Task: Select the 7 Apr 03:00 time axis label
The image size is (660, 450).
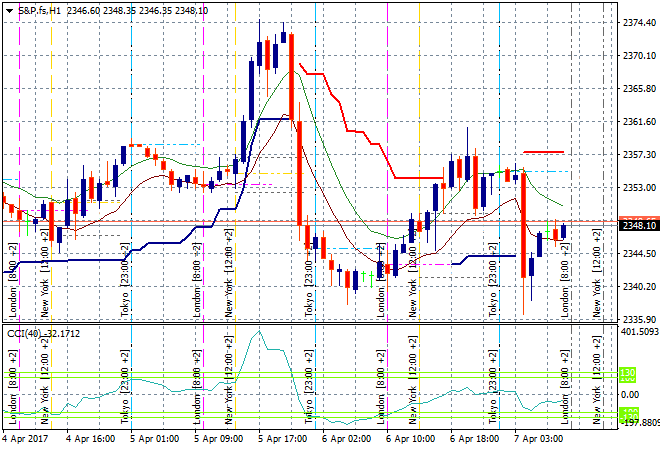Action: [x=536, y=438]
